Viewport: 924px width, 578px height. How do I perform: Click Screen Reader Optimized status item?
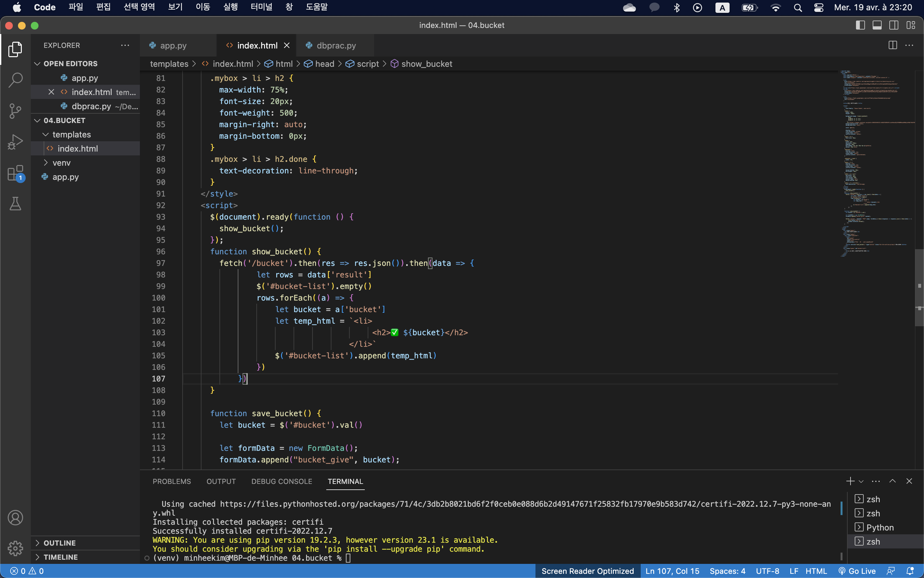[588, 571]
